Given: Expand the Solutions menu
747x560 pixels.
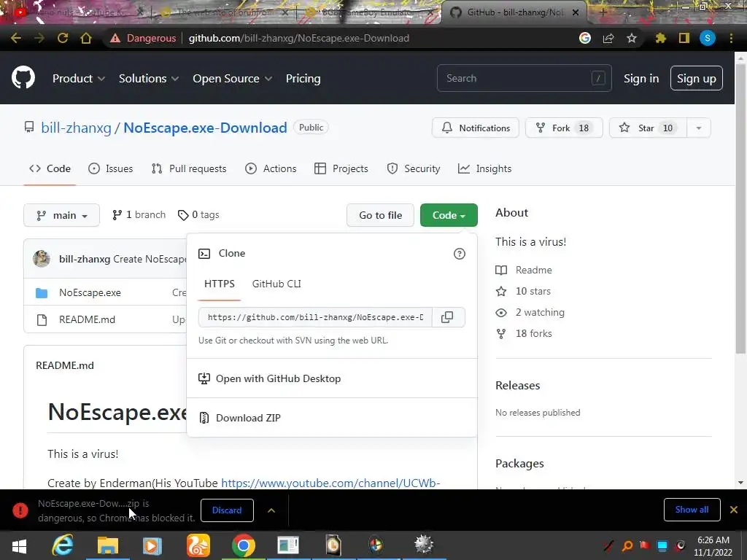Looking at the screenshot, I should coord(149,79).
